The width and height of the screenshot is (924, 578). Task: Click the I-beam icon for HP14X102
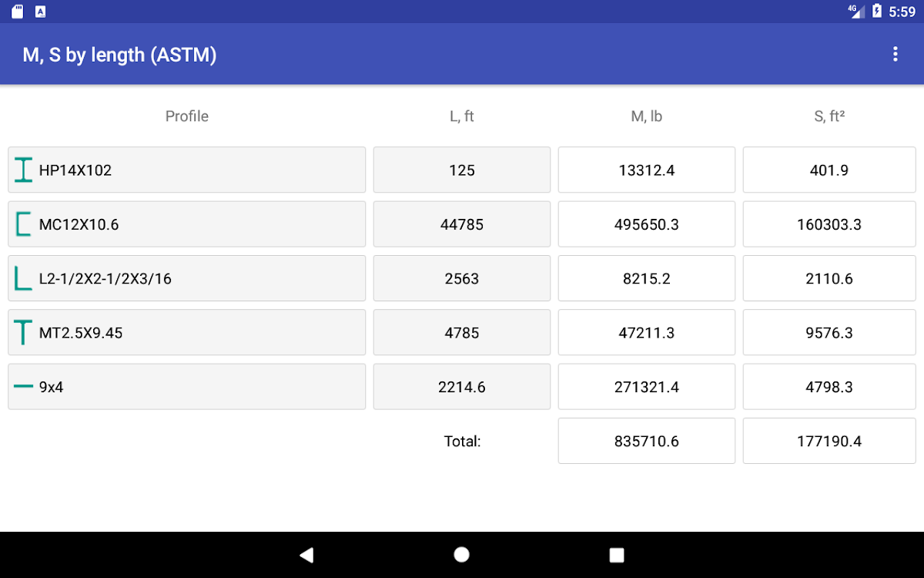[24, 170]
